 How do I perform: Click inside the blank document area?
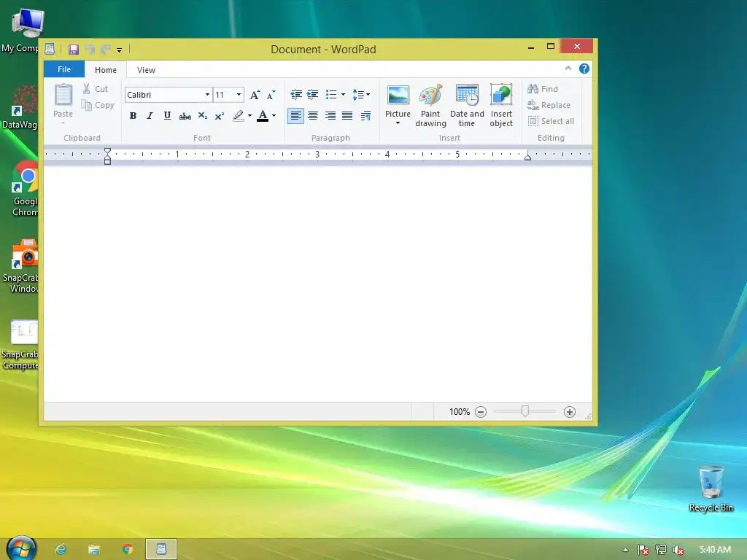coord(318,284)
